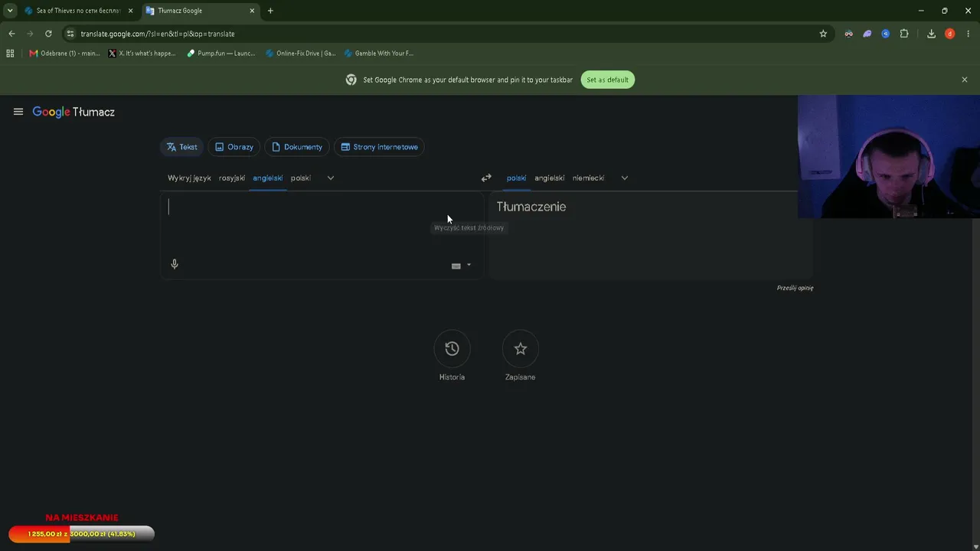Reload the current page
The width and height of the screenshot is (980, 551).
pos(48,34)
